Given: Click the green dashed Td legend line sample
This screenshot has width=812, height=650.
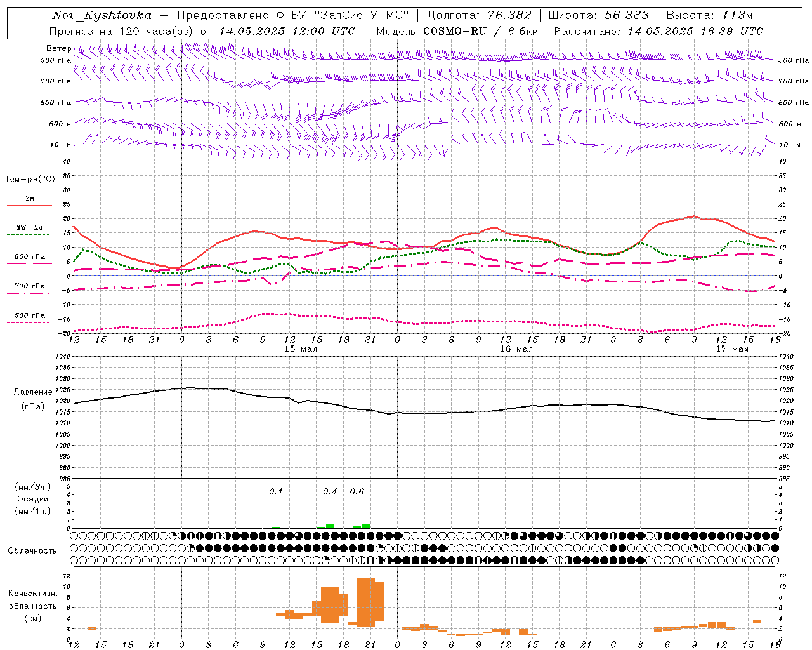Looking at the screenshot, I should tap(29, 235).
